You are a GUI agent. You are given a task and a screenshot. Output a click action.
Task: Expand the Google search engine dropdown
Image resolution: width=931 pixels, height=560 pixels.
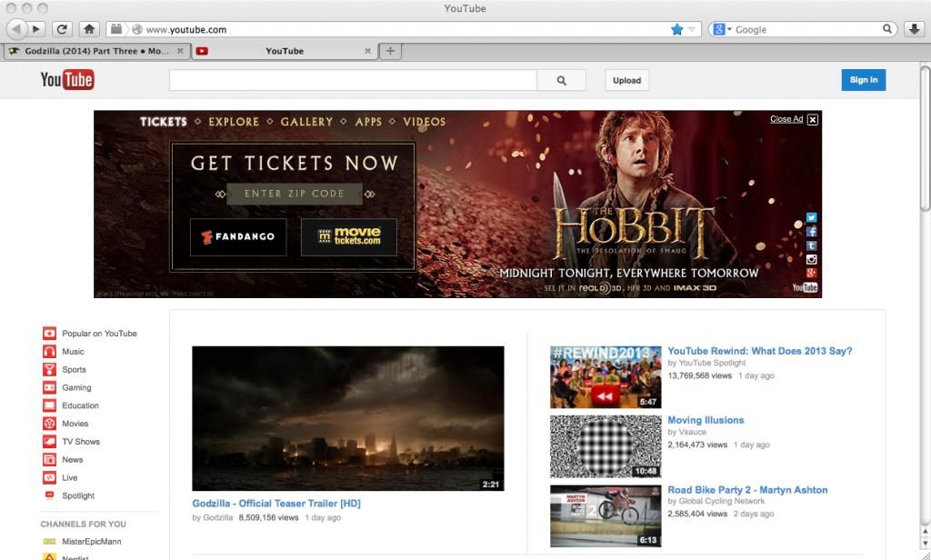pyautogui.click(x=722, y=29)
